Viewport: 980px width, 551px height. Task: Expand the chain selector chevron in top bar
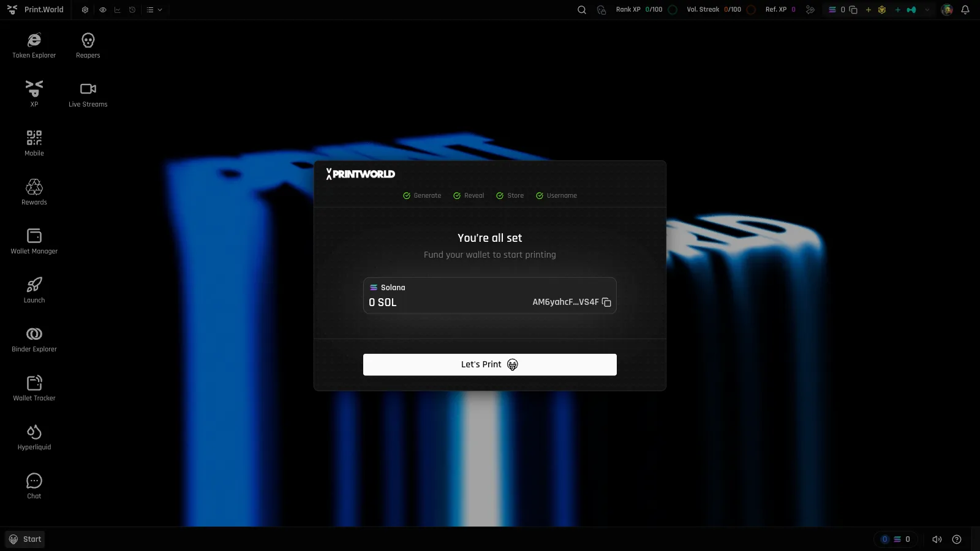[927, 10]
